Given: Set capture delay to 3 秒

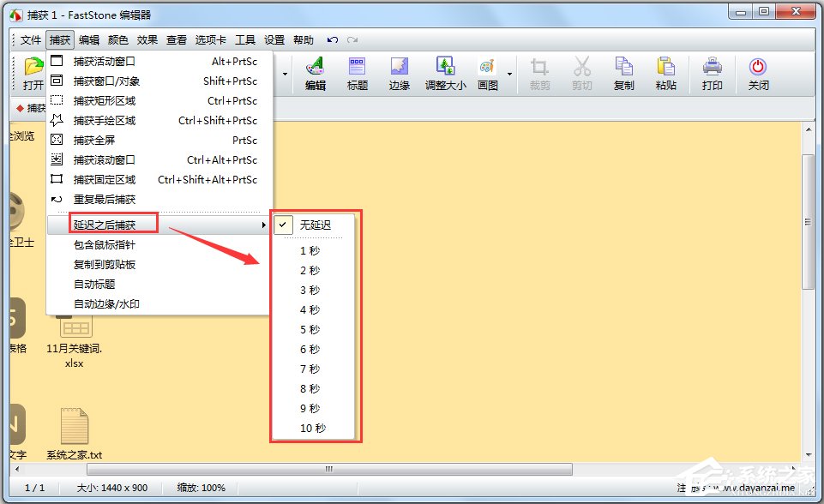Looking at the screenshot, I should [x=310, y=291].
